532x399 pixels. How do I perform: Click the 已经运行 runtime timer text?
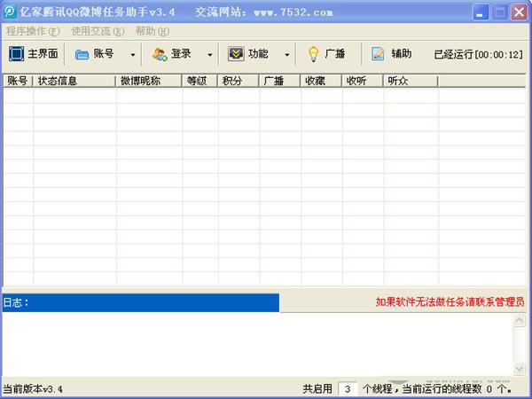[x=479, y=54]
